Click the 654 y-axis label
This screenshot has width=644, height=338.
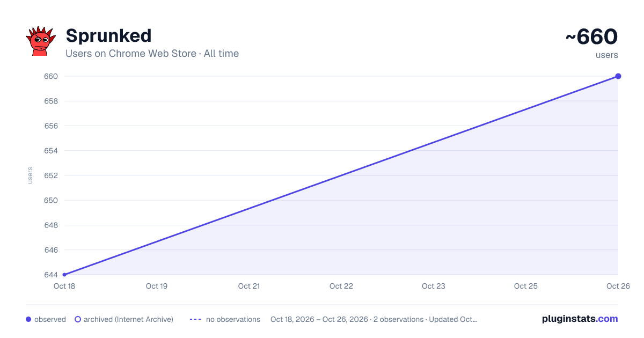click(x=50, y=151)
